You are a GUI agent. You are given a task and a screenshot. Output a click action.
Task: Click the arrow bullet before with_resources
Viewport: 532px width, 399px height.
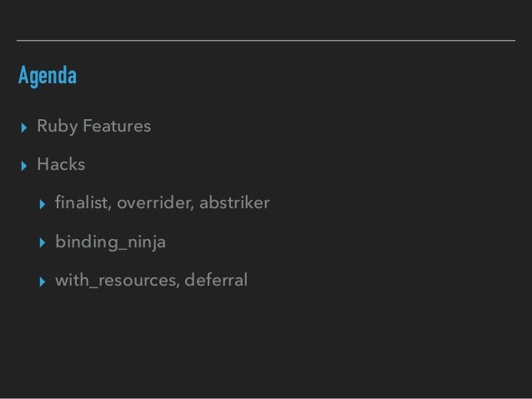[x=42, y=282]
